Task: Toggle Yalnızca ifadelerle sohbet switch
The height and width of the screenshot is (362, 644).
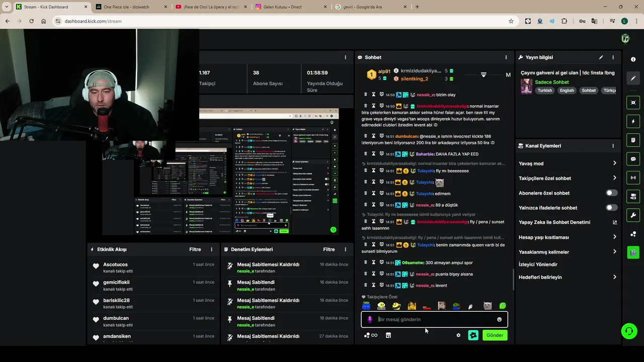Action: coord(612,208)
